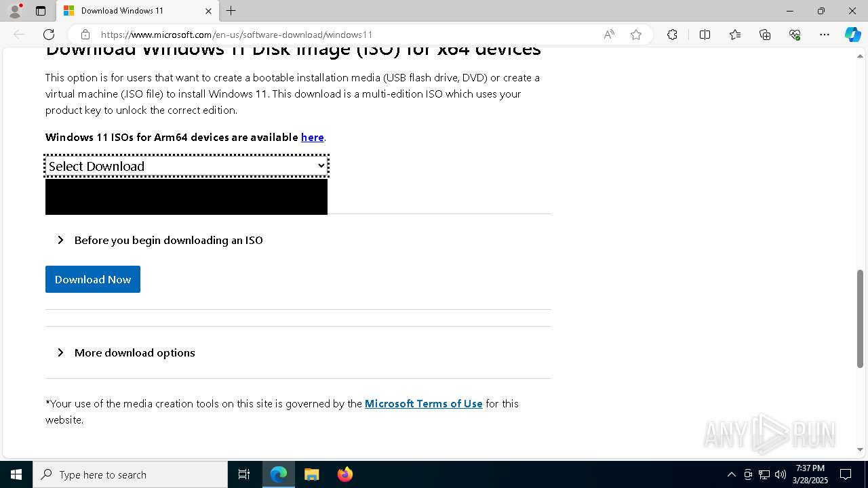
Task: Click the Download Now button
Action: [93, 279]
